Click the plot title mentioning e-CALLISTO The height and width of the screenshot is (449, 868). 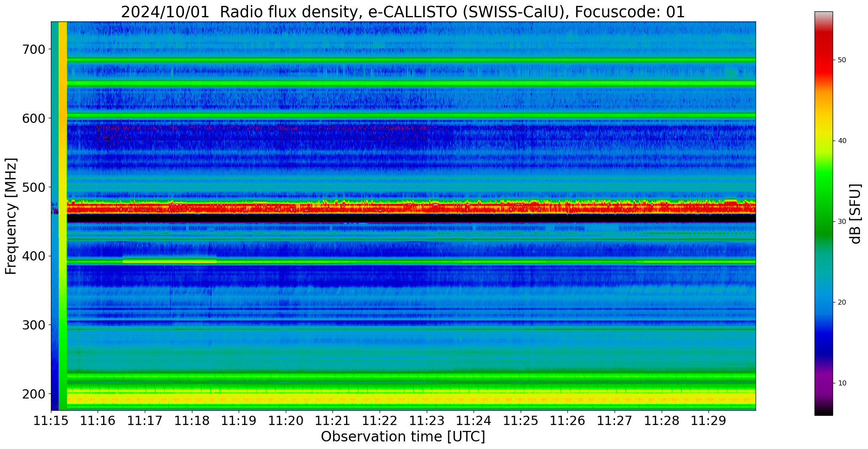[403, 12]
